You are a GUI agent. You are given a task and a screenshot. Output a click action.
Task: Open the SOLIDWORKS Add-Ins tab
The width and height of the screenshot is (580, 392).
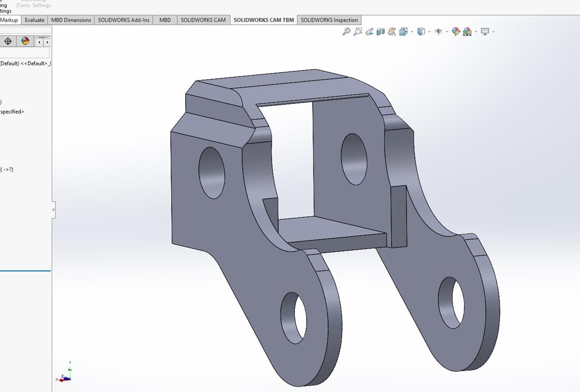124,20
